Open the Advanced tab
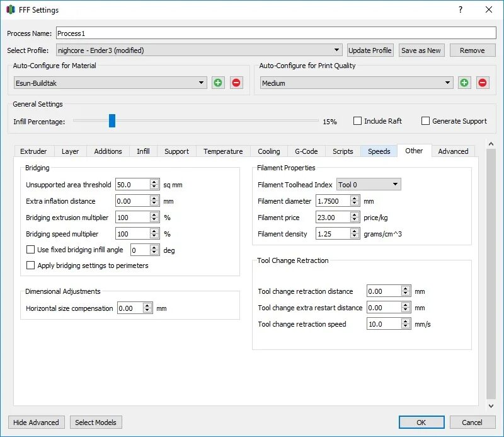Image resolution: width=504 pixels, height=437 pixels. coord(453,151)
